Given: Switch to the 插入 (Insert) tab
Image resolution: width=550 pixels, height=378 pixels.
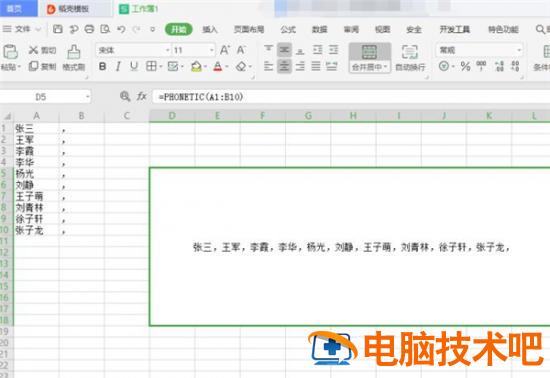Looking at the screenshot, I should click(210, 29).
